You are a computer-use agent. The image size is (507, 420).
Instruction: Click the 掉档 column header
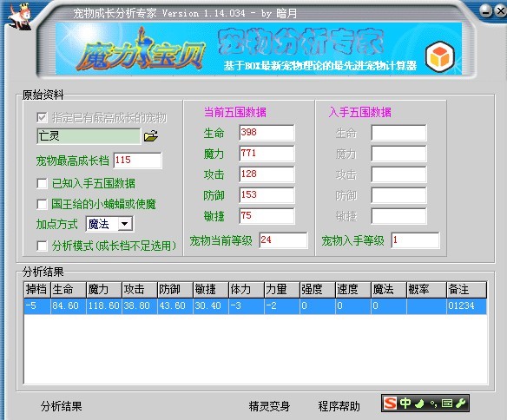coord(37,290)
